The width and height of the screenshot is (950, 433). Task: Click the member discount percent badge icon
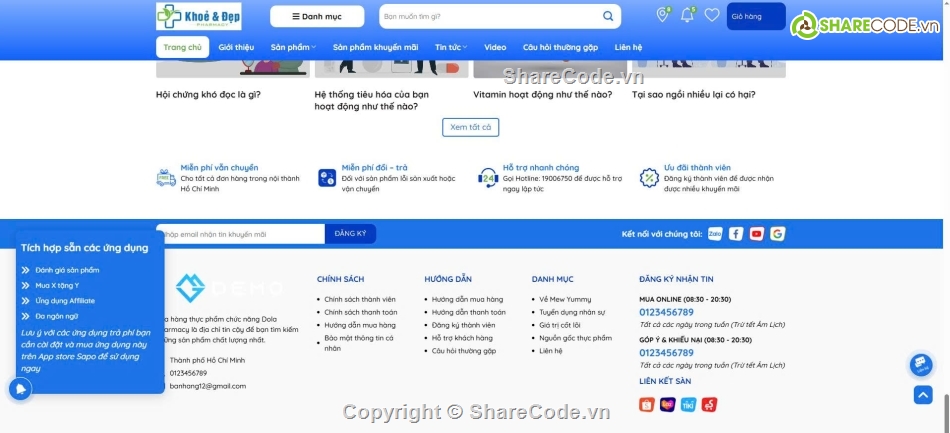pos(649,178)
